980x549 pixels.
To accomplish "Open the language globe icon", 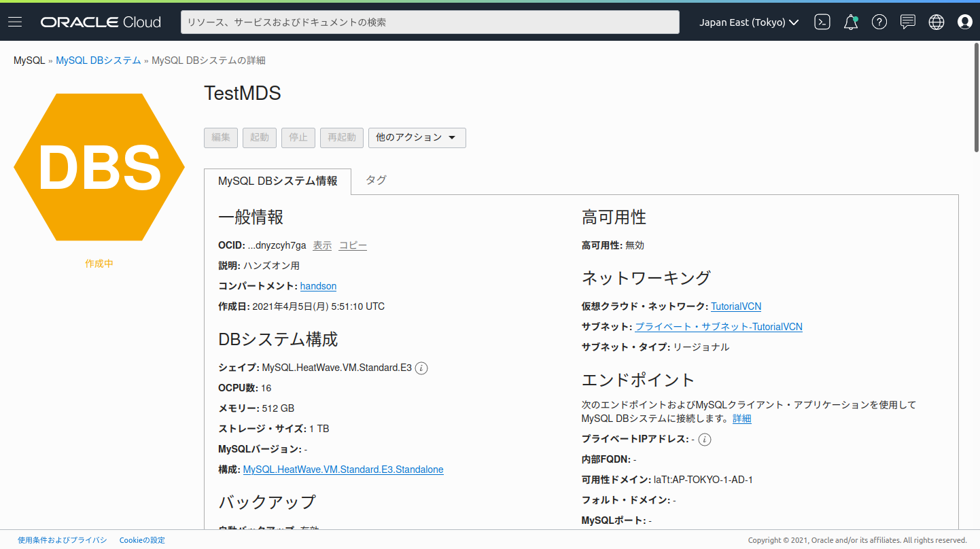I will point(937,22).
